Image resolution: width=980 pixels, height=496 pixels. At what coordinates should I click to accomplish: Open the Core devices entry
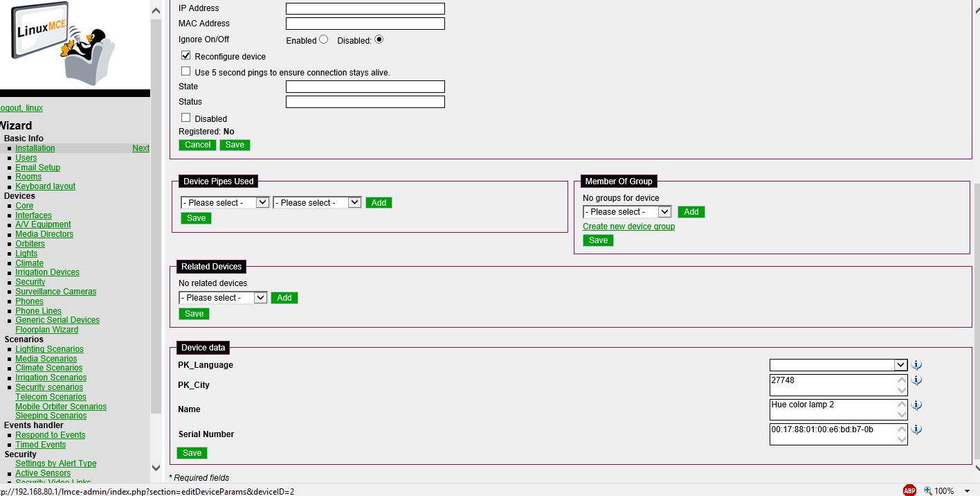[x=24, y=206]
